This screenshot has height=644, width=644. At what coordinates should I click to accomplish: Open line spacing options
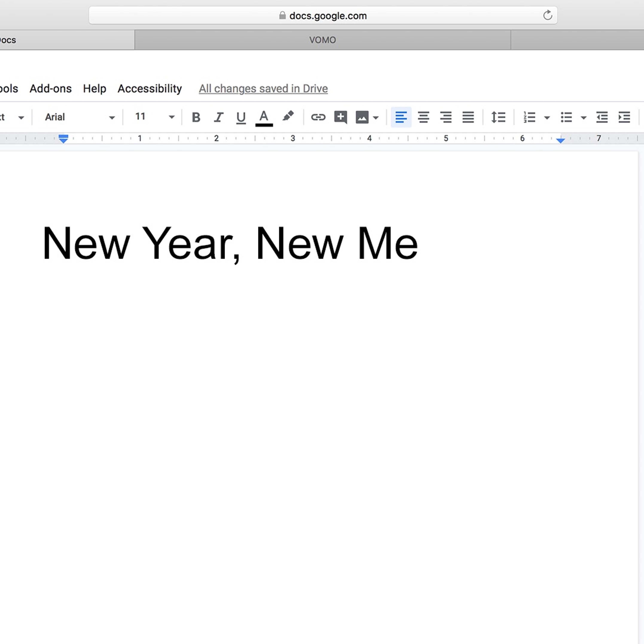click(498, 117)
